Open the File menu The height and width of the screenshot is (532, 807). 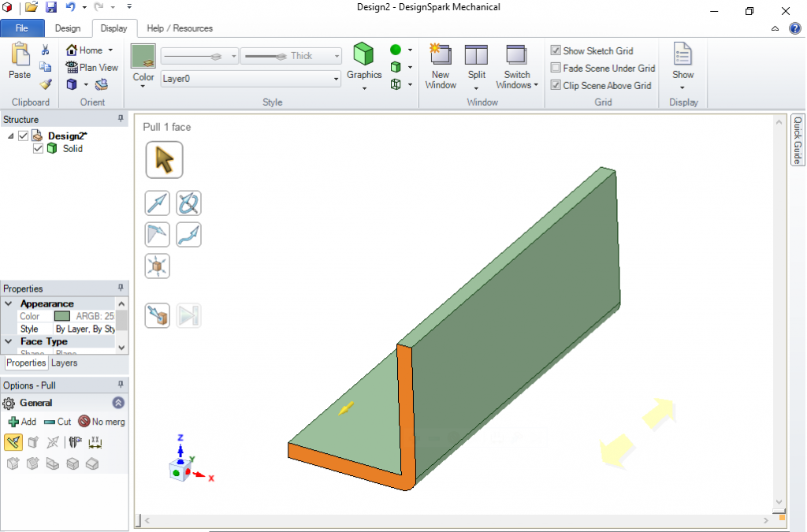[23, 28]
